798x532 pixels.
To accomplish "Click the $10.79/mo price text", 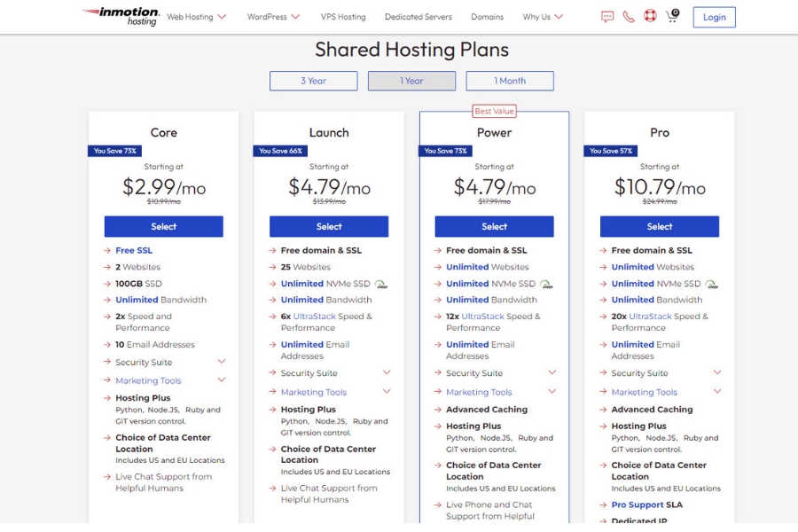I will coord(660,187).
